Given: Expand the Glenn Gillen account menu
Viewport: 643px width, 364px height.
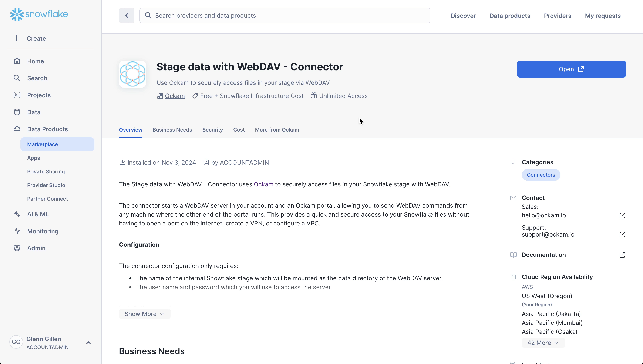Looking at the screenshot, I should [88, 343].
